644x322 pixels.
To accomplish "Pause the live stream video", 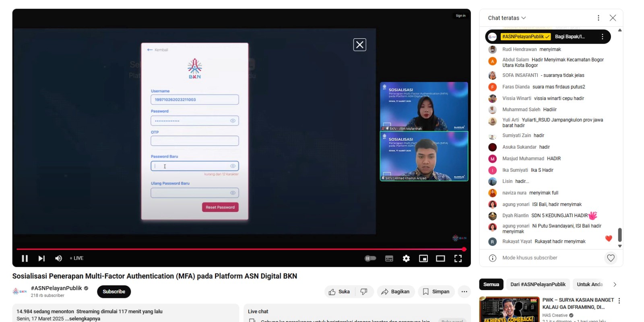I will click(25, 258).
